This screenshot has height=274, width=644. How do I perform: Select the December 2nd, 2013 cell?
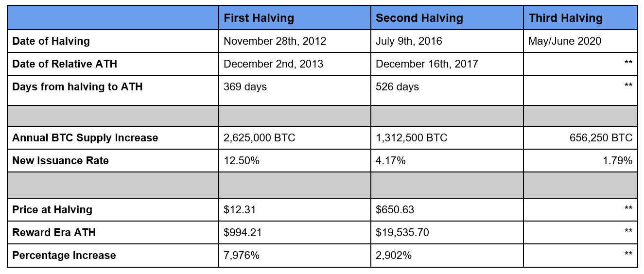coord(273,64)
